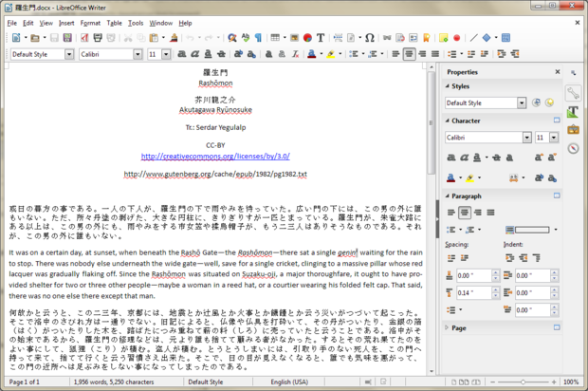Viewport: 588px width, 391px height.
Task: Open the Paragraph Style dropdown in toolbar
Action: pos(69,54)
